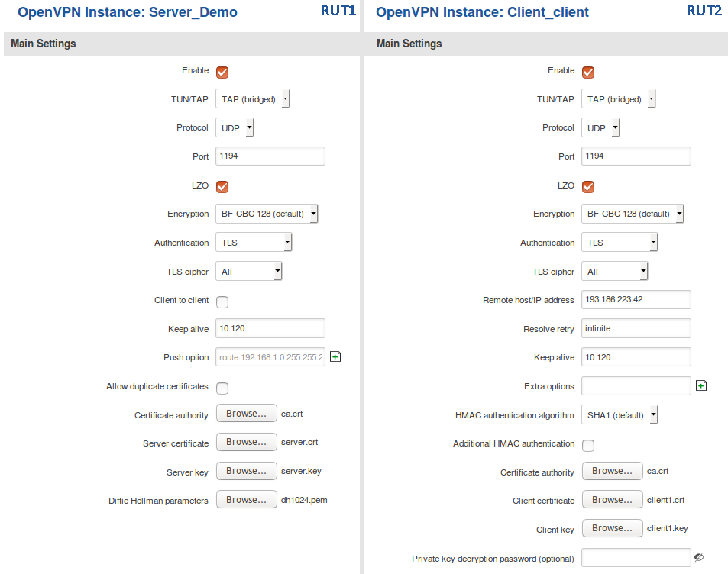
Task: Toggle the Enable checkbox on RUT1 server
Action: 222,72
